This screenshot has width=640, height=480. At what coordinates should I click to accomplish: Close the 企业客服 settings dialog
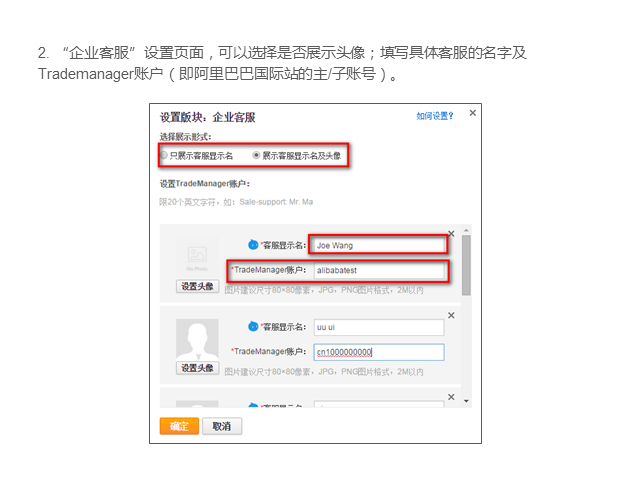pyautogui.click(x=473, y=113)
